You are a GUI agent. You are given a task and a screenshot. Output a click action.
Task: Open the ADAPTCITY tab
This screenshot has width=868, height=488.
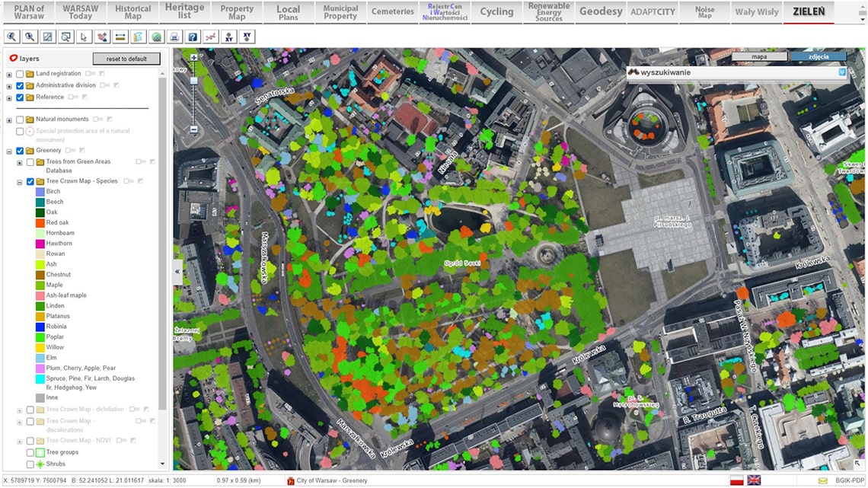[653, 12]
